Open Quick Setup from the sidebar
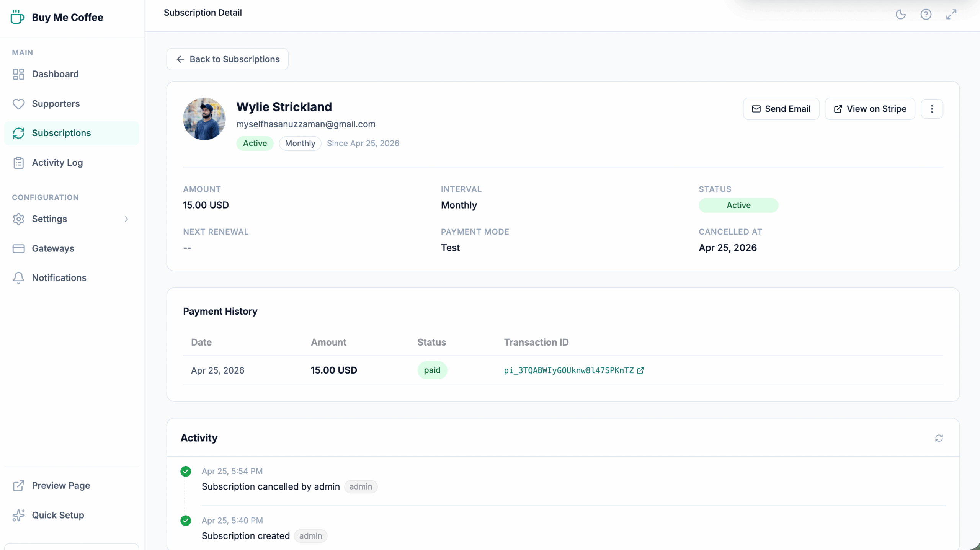The width and height of the screenshot is (980, 550). coord(58,515)
